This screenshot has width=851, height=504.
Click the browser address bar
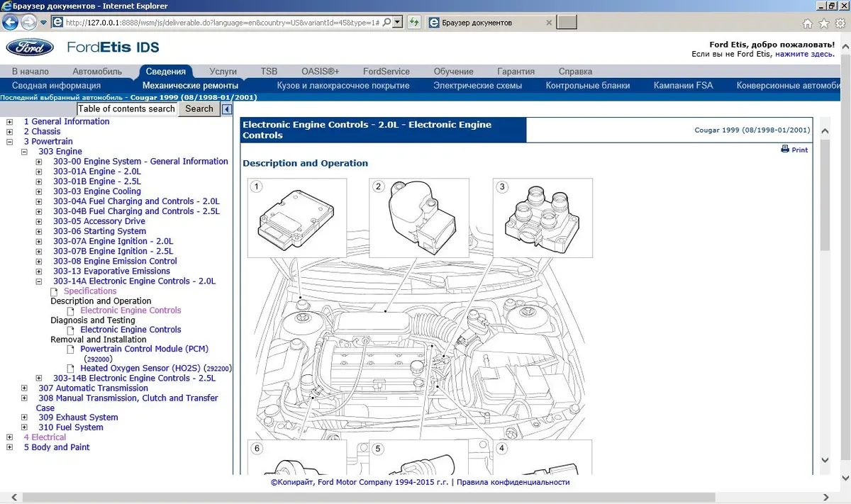[227, 23]
